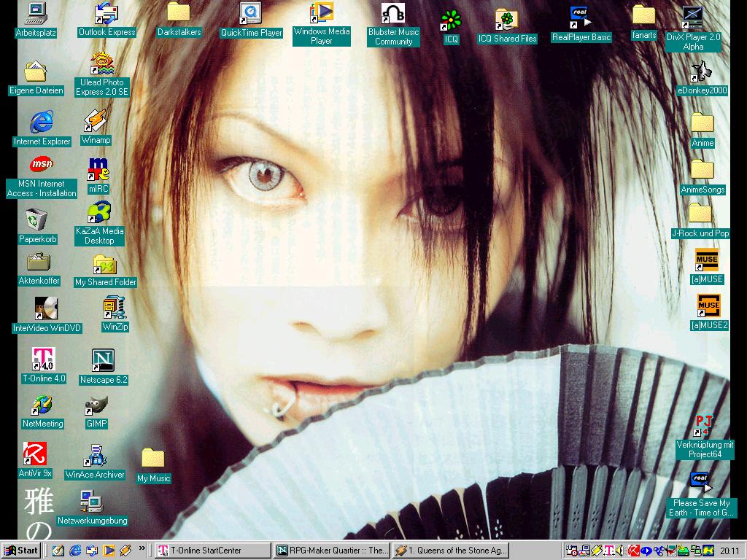Play the Please Save My Earth RealPlayer file
747x560 pixels.
click(x=701, y=495)
